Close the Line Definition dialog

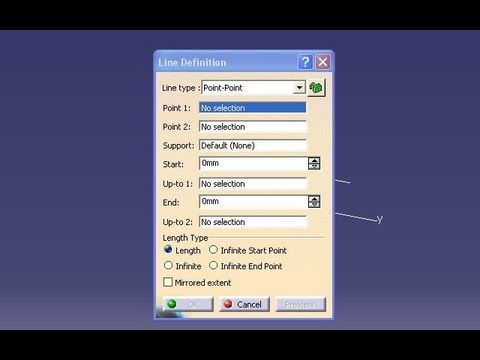coord(323,62)
